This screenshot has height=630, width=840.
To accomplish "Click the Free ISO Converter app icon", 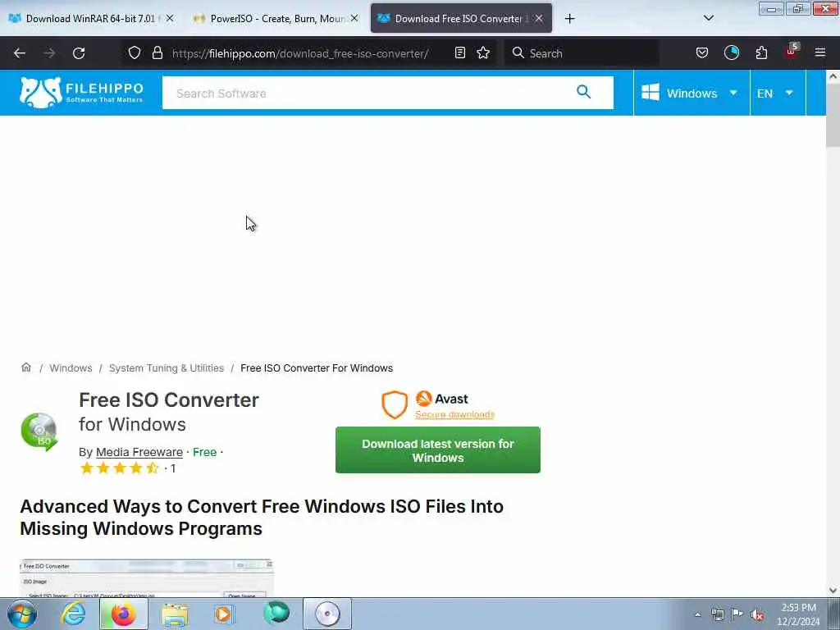I will pos(39,431).
